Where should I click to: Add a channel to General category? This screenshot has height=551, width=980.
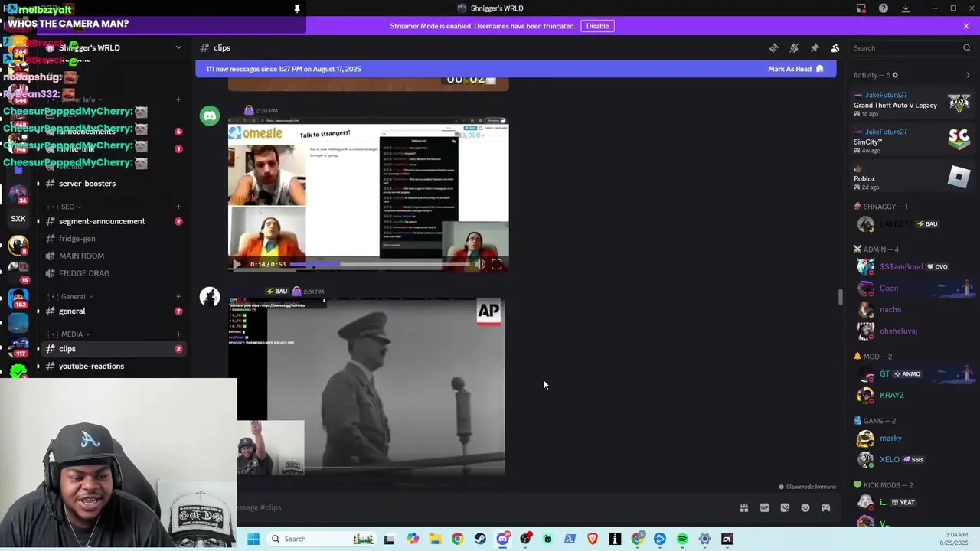tap(178, 297)
